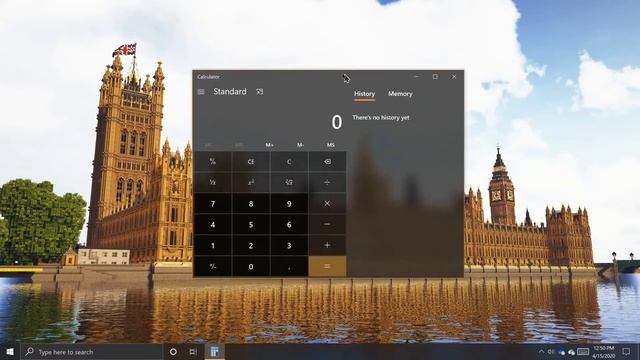The image size is (640, 360).
Task: Click the square root key
Action: click(x=289, y=182)
